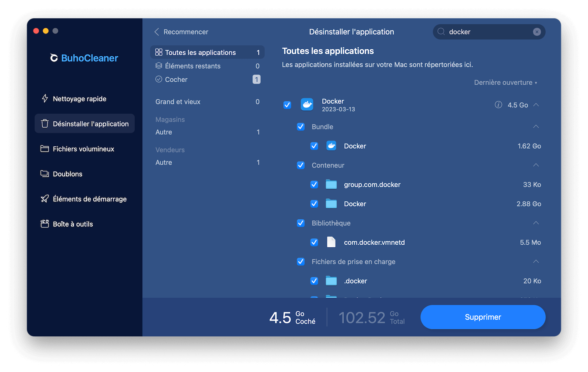Click the layers icon of Éléments restants
Viewport: 588px width, 372px height.
[159, 66]
